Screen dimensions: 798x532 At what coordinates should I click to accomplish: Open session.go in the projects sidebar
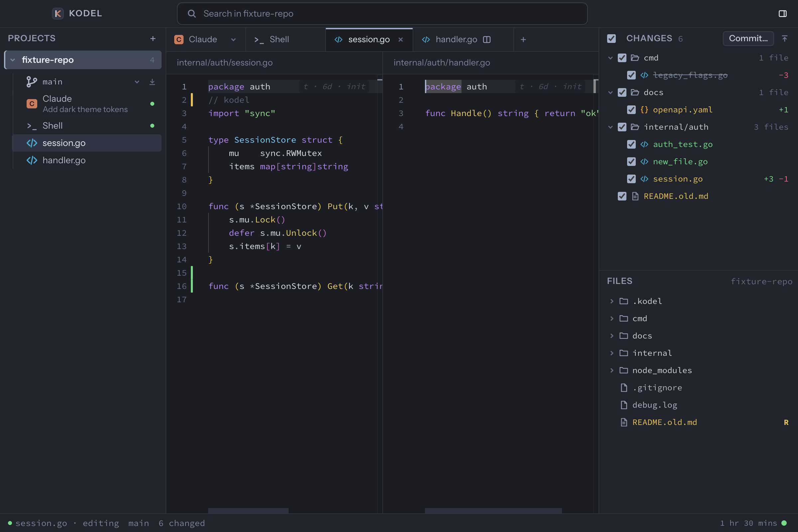[x=87, y=143]
